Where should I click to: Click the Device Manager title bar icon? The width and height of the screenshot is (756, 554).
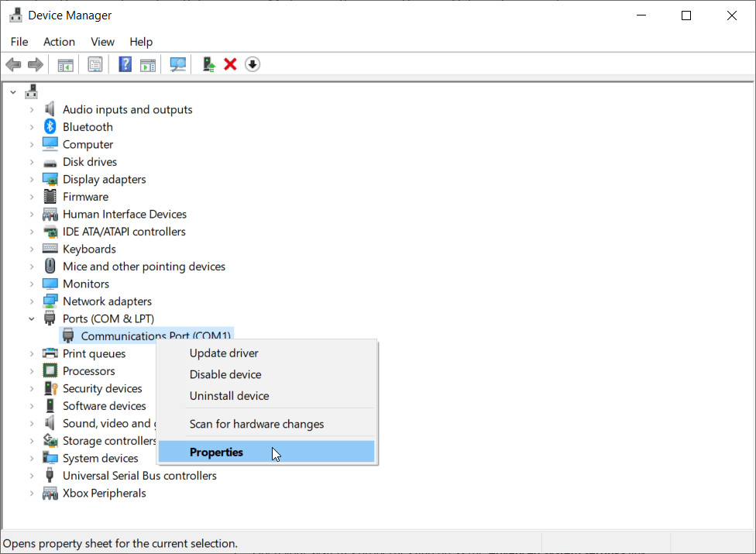pyautogui.click(x=14, y=15)
